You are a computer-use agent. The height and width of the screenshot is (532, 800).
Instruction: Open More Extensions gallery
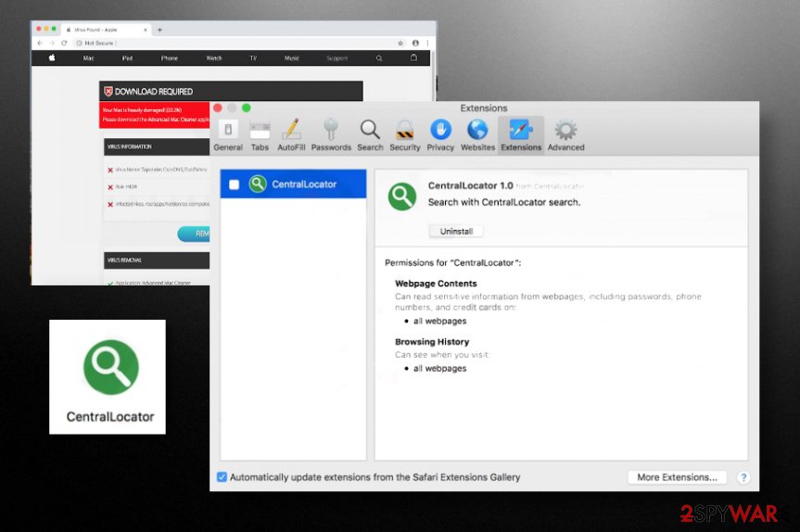pyautogui.click(x=677, y=477)
